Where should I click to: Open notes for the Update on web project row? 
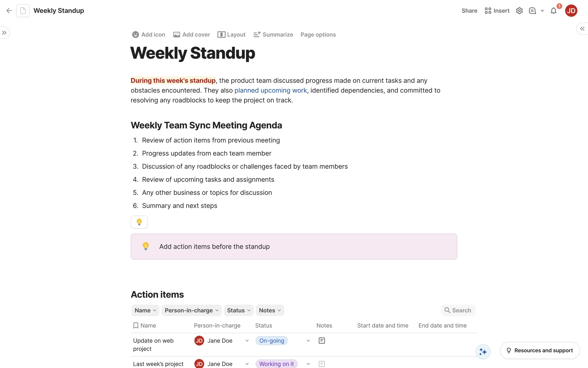click(322, 340)
